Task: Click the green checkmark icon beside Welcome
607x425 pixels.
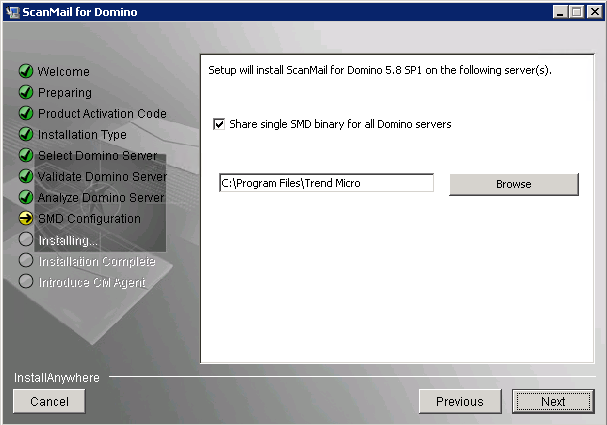Action: coord(26,72)
